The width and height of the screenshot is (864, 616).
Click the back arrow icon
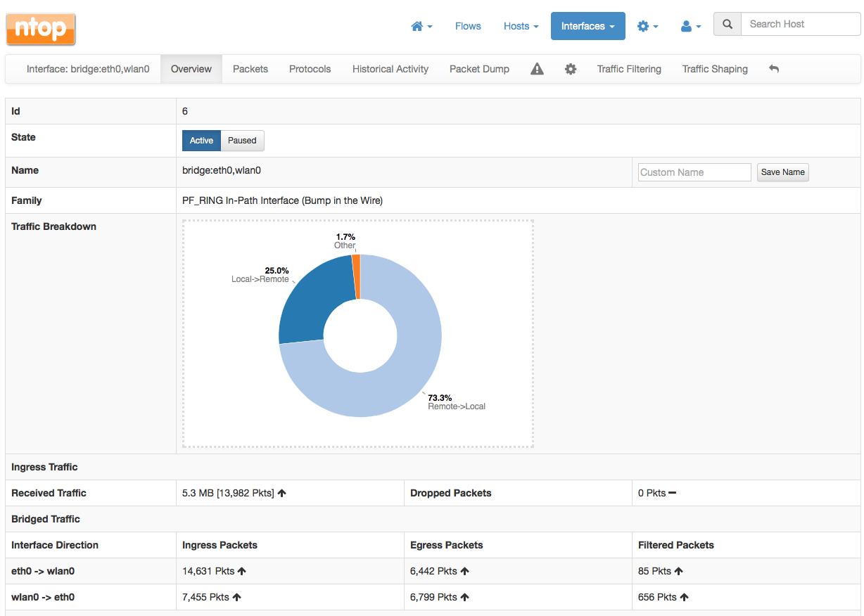[x=774, y=69]
